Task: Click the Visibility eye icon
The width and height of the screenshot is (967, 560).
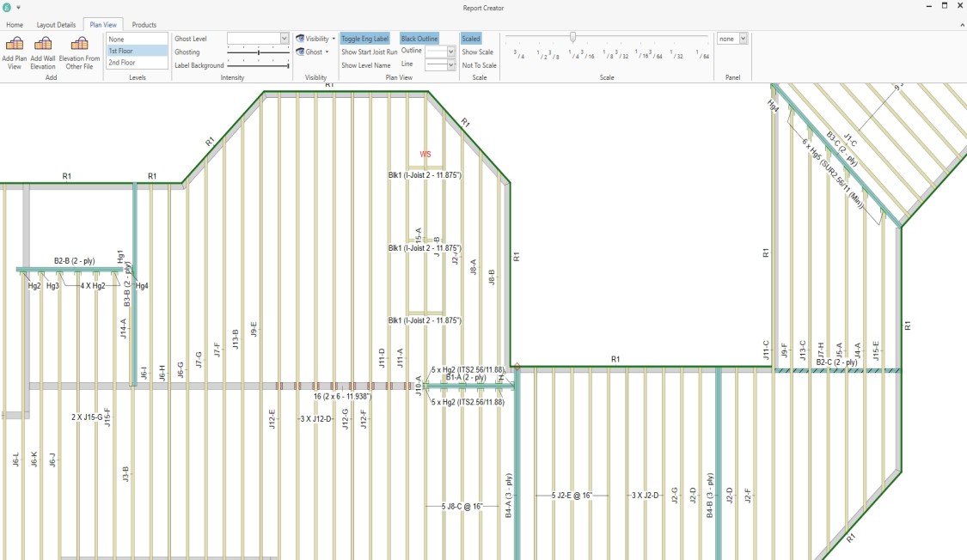Action: coord(300,39)
